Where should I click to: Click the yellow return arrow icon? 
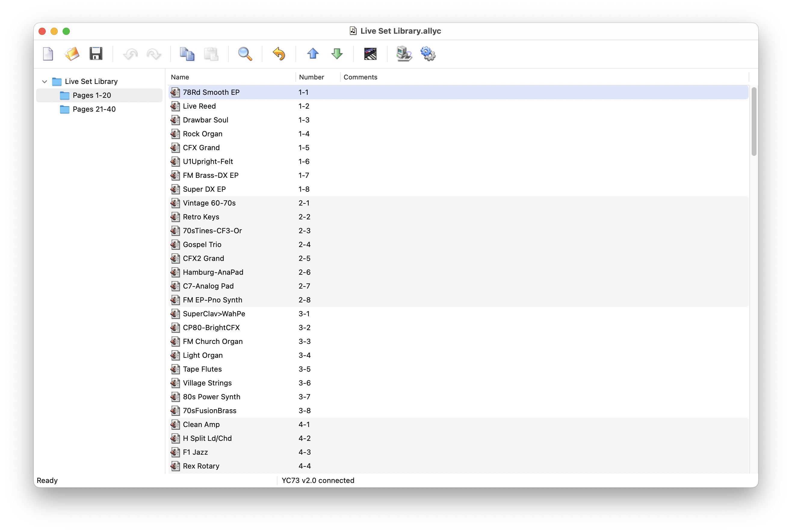pyautogui.click(x=279, y=54)
